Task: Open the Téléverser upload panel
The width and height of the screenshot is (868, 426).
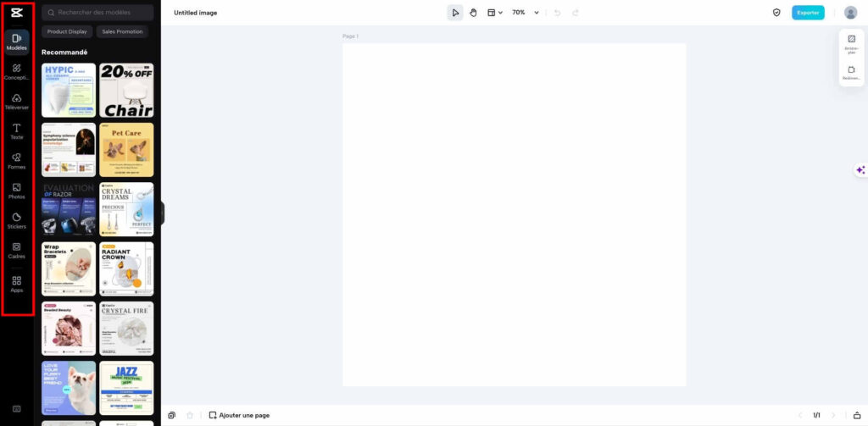Action: tap(17, 102)
